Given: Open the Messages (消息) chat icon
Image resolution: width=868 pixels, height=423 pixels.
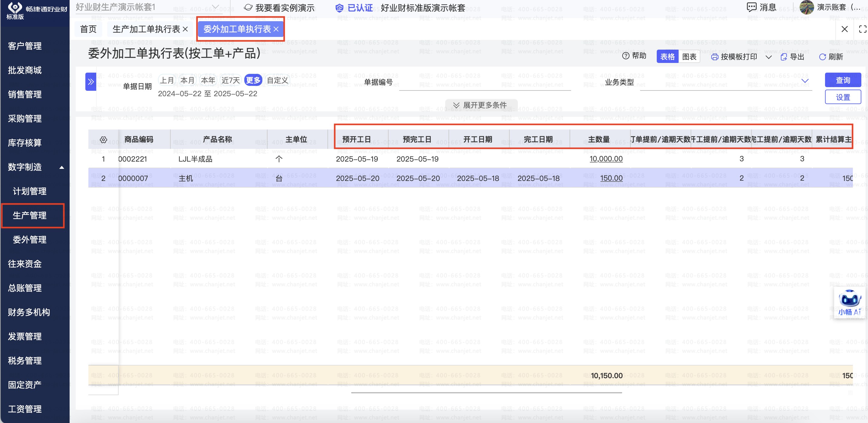Looking at the screenshot, I should [751, 7].
